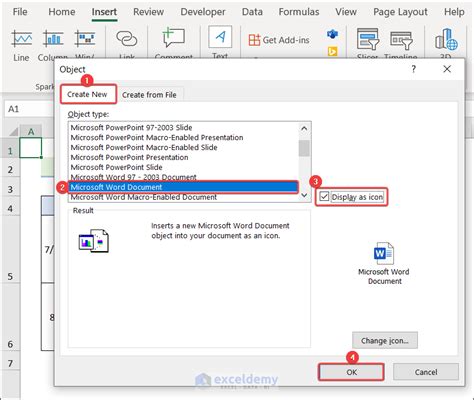
Task: Click the OK button
Action: [x=351, y=372]
